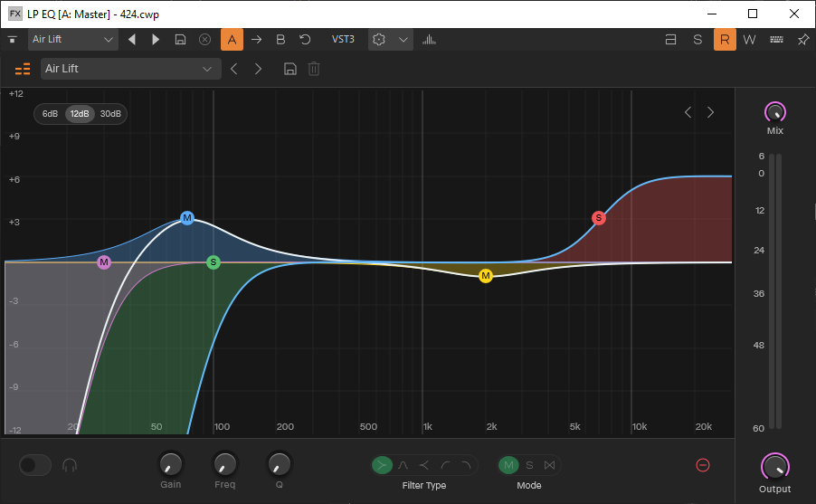Viewport: 816px width, 504px height.
Task: Pin the plugin window
Action: pos(803,40)
